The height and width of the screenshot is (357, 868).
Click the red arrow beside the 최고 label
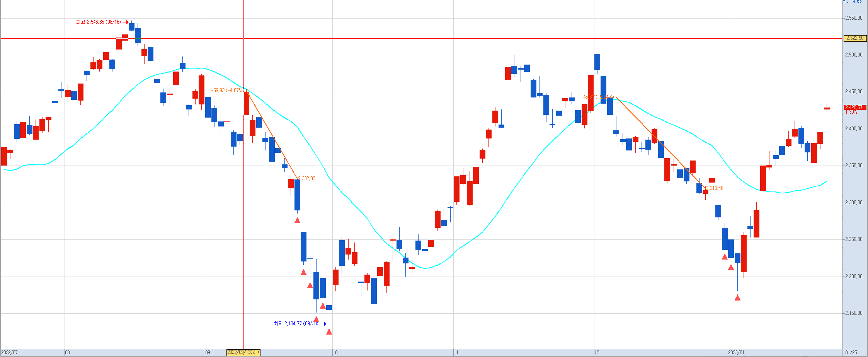[x=126, y=22]
